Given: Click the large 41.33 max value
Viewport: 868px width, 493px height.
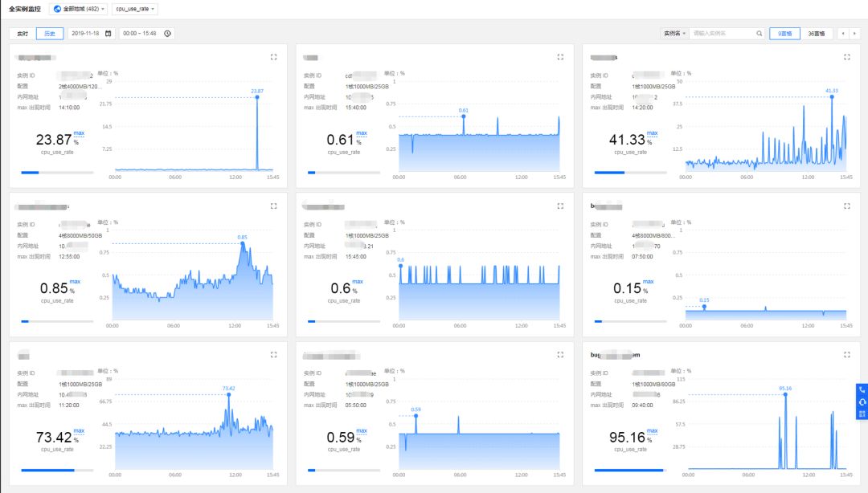Looking at the screenshot, I should coord(627,140).
